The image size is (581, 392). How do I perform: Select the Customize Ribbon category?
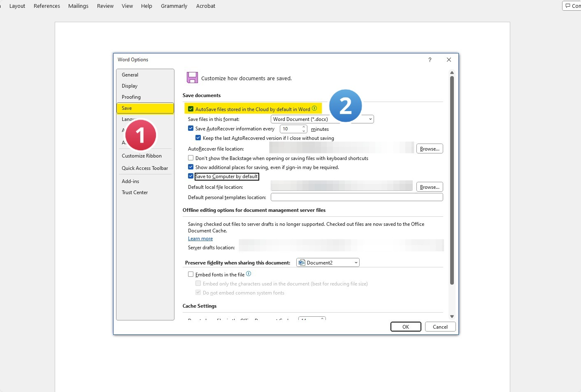pos(145,156)
